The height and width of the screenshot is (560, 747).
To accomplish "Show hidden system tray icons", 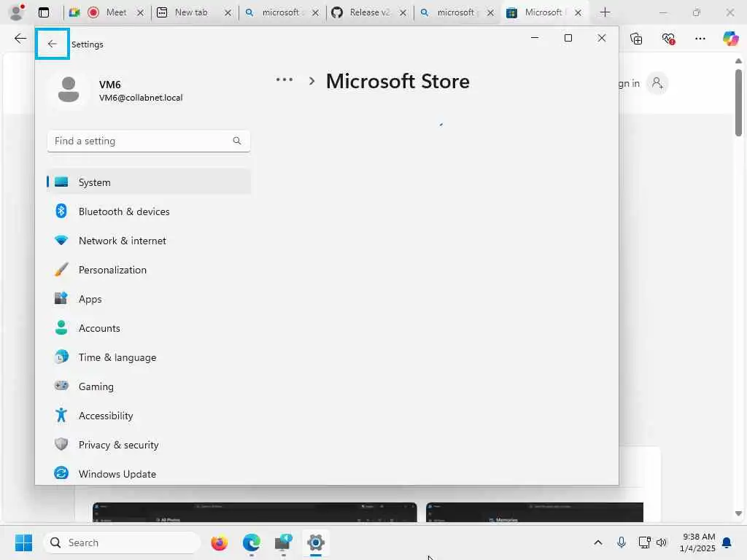I will click(598, 542).
